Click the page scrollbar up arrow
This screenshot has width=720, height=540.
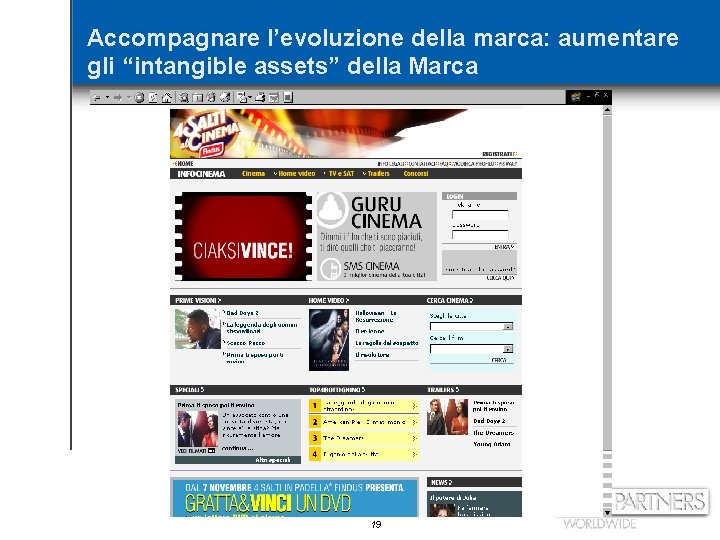click(607, 110)
